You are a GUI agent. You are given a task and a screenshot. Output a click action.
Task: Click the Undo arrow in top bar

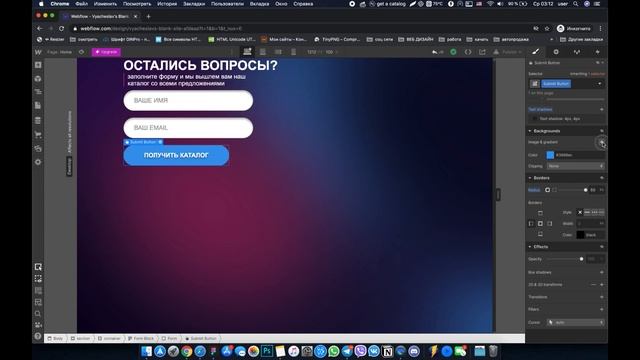pyautogui.click(x=435, y=52)
